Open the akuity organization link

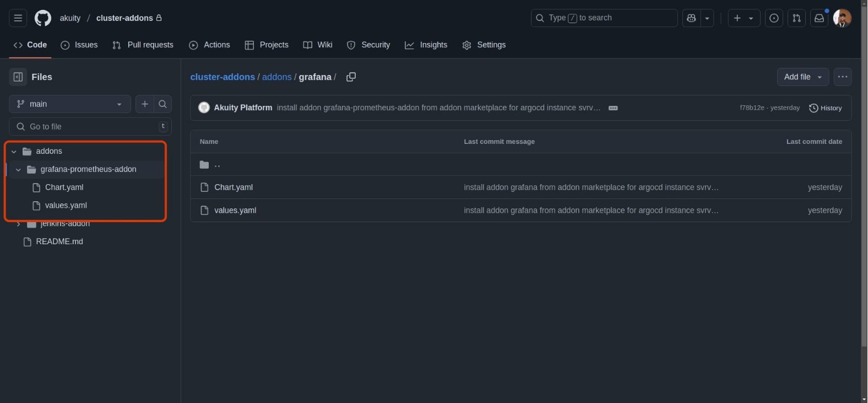70,18
